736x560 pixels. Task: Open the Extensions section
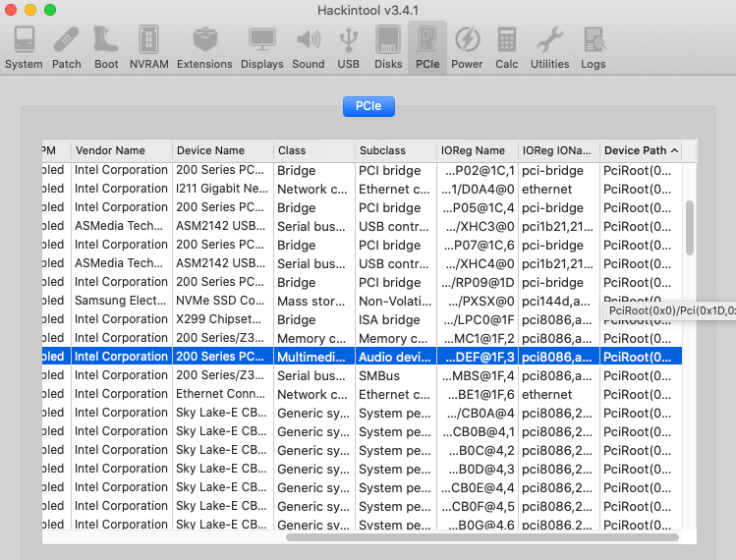click(204, 48)
